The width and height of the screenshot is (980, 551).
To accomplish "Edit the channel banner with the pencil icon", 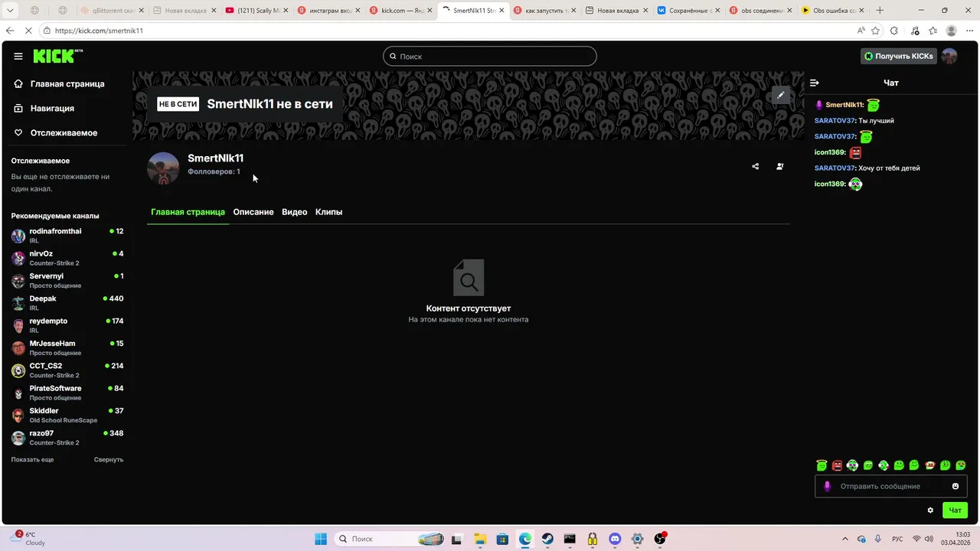I will [x=780, y=95].
